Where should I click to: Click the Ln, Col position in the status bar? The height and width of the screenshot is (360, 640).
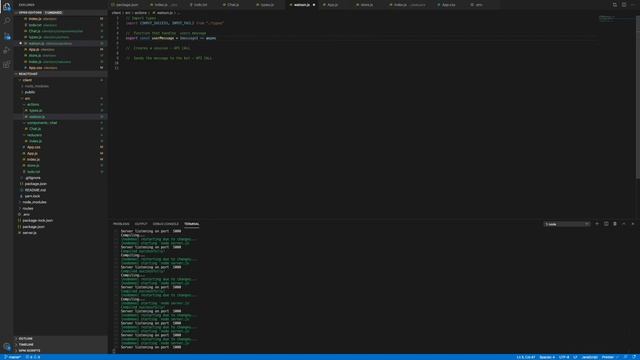click(526, 357)
